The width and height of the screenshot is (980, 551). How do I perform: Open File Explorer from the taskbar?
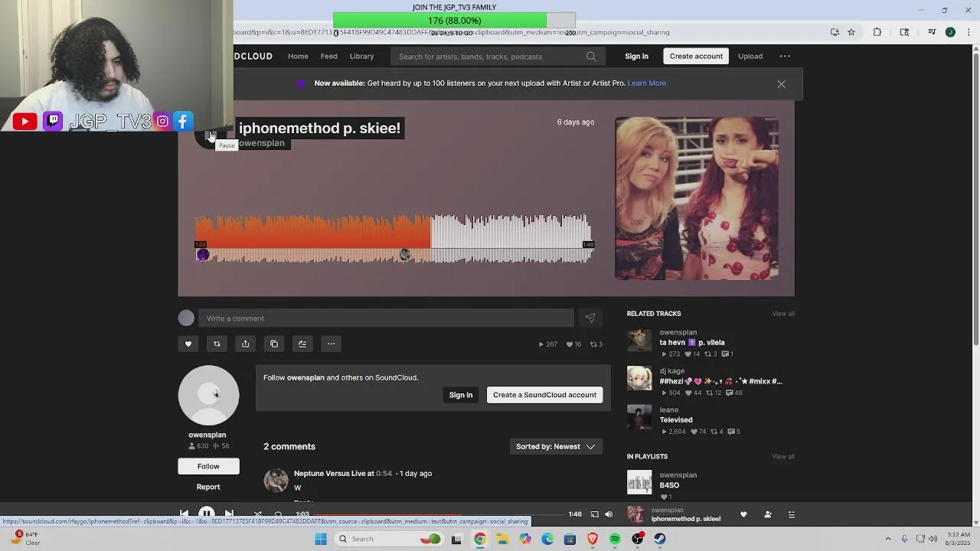[x=502, y=539]
